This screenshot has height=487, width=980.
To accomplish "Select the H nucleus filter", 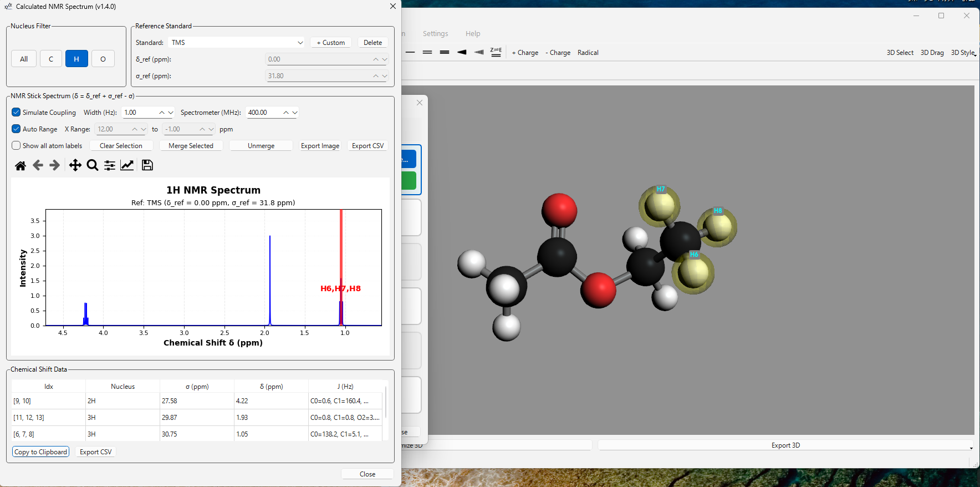I will point(76,59).
